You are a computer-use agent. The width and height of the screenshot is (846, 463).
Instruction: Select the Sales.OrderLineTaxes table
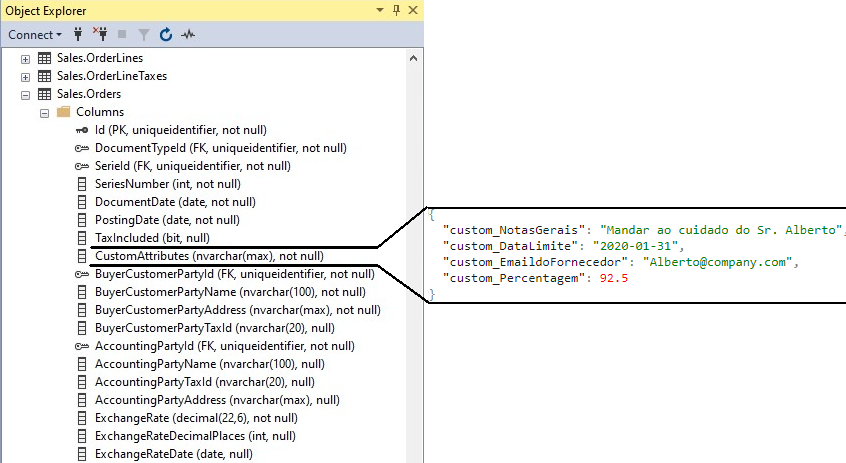point(112,76)
